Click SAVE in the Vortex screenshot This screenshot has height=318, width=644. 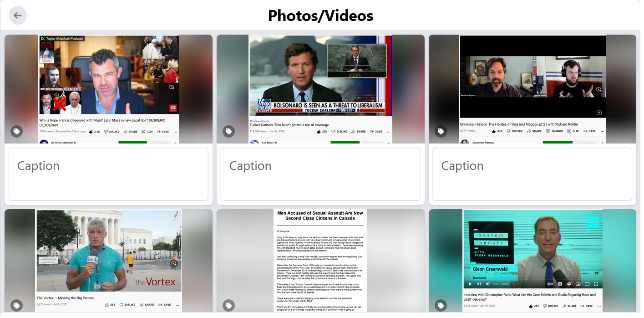click(x=164, y=305)
